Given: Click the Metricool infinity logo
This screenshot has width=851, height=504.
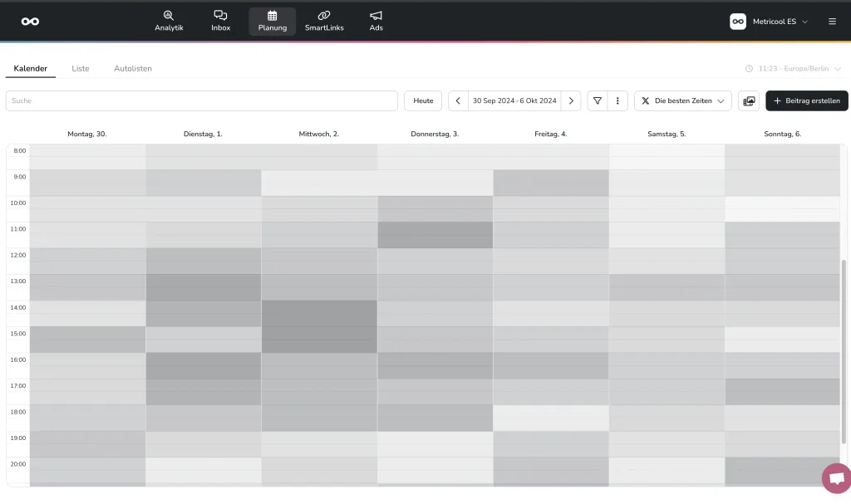Looking at the screenshot, I should (30, 21).
